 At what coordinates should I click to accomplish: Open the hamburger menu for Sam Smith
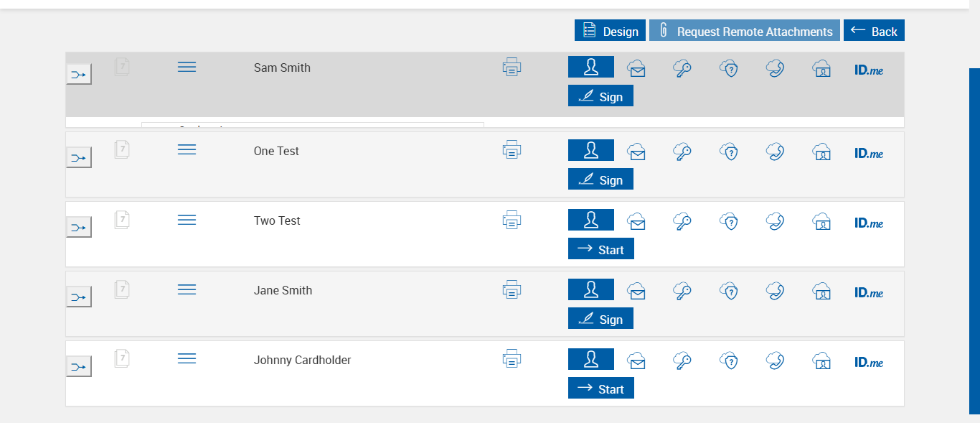coord(187,67)
